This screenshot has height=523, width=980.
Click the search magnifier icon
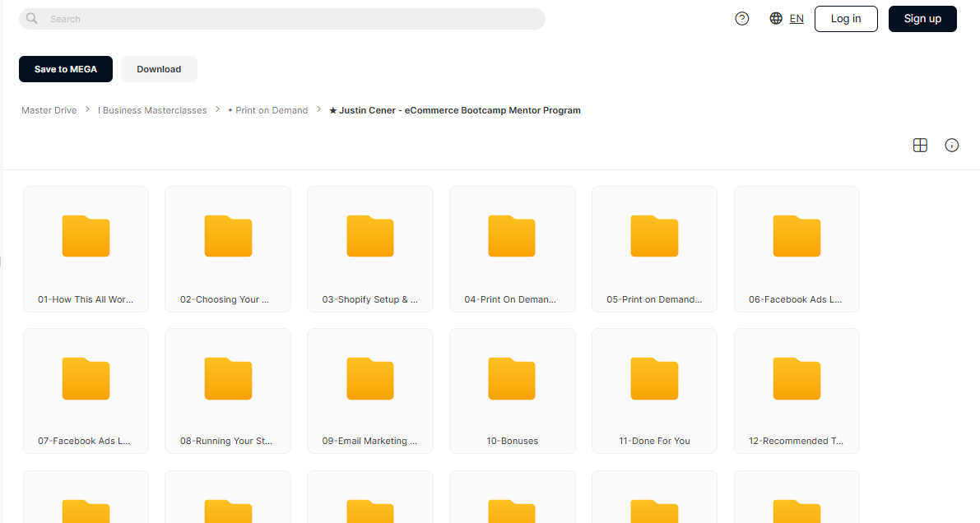point(32,19)
